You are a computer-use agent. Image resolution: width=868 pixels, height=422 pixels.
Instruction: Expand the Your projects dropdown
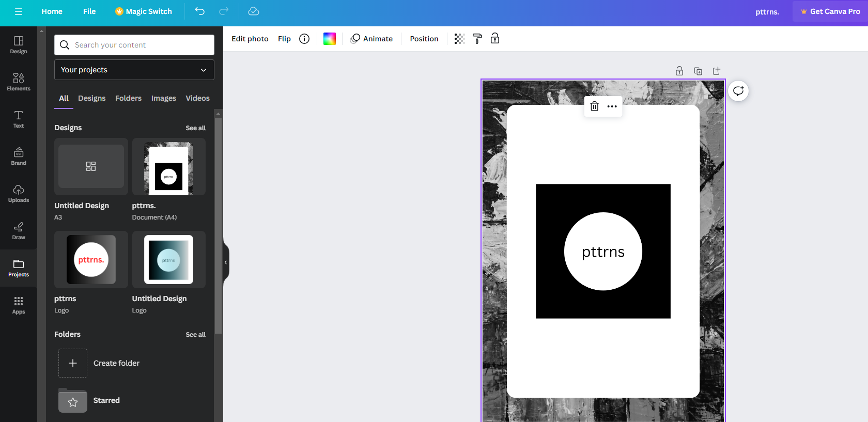pos(134,70)
